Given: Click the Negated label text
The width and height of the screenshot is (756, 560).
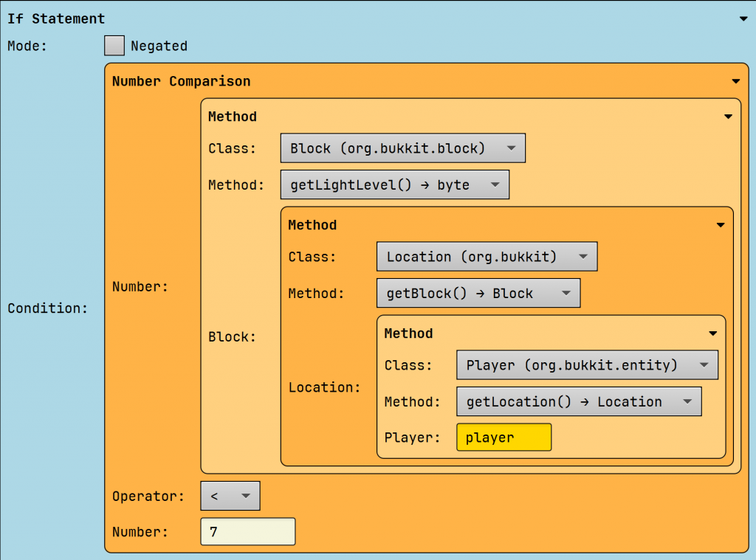Looking at the screenshot, I should tap(159, 46).
